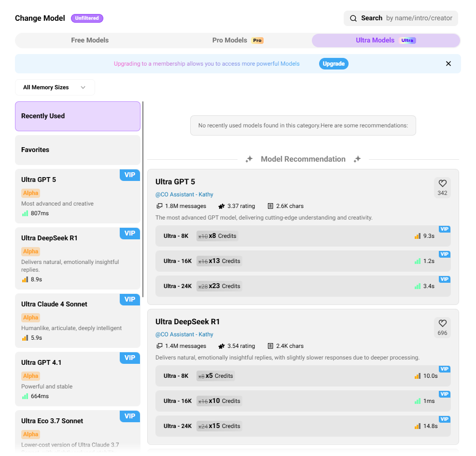Choose DeepSeek R1 Ultra - 24K x15 Credits
Image resolution: width=476 pixels, height=456 pixels.
[x=303, y=426]
